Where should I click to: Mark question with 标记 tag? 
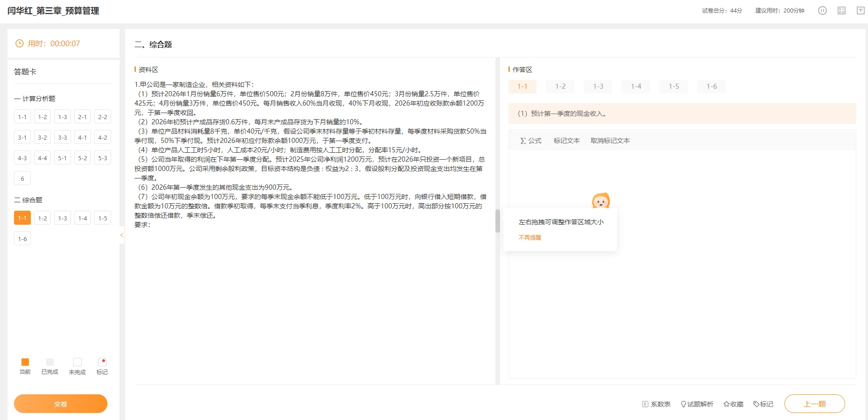pos(763,404)
